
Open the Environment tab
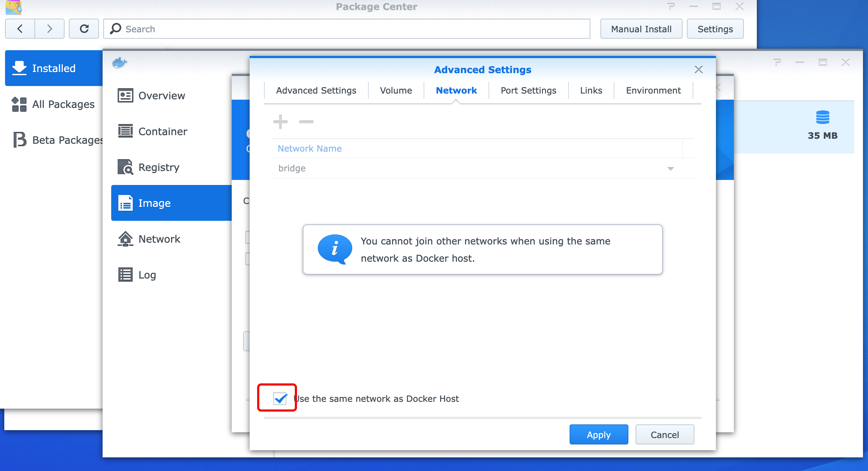pyautogui.click(x=653, y=90)
